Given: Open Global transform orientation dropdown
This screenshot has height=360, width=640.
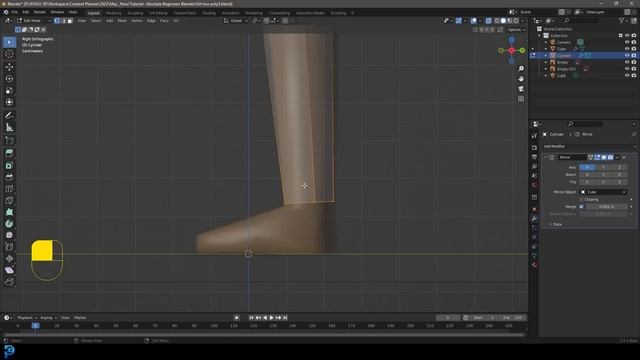Looking at the screenshot, I should pyautogui.click(x=236, y=20).
